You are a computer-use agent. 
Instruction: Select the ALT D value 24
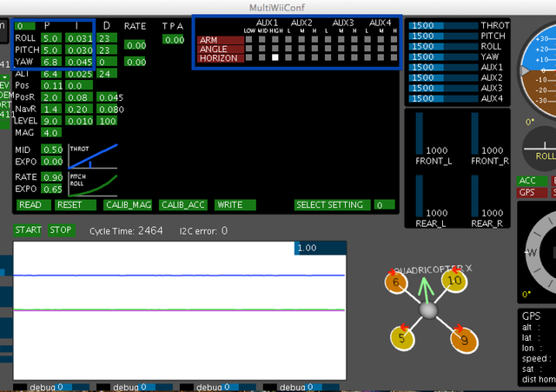(107, 73)
